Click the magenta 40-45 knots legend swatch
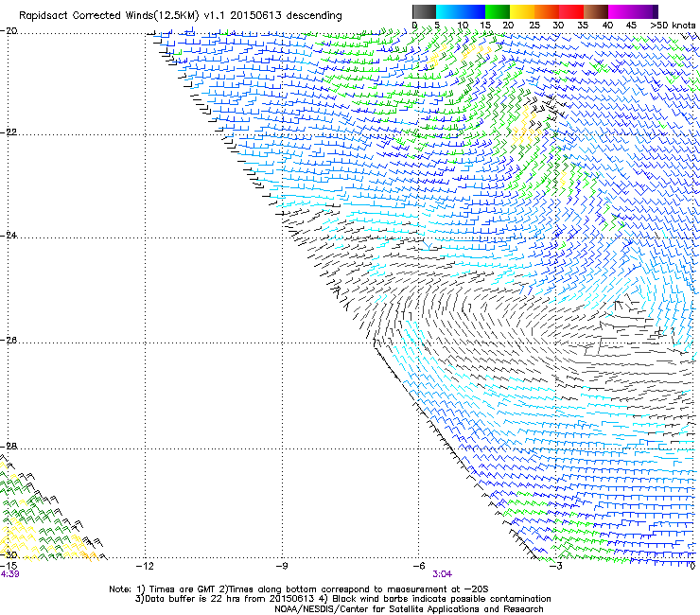Screen dimensions: 700x615 point(621,11)
